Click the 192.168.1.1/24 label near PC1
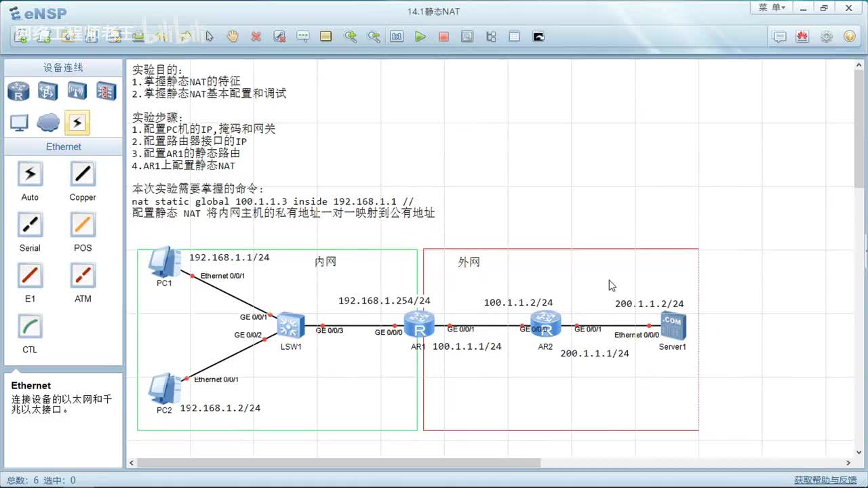The height and width of the screenshot is (488, 868). click(229, 258)
